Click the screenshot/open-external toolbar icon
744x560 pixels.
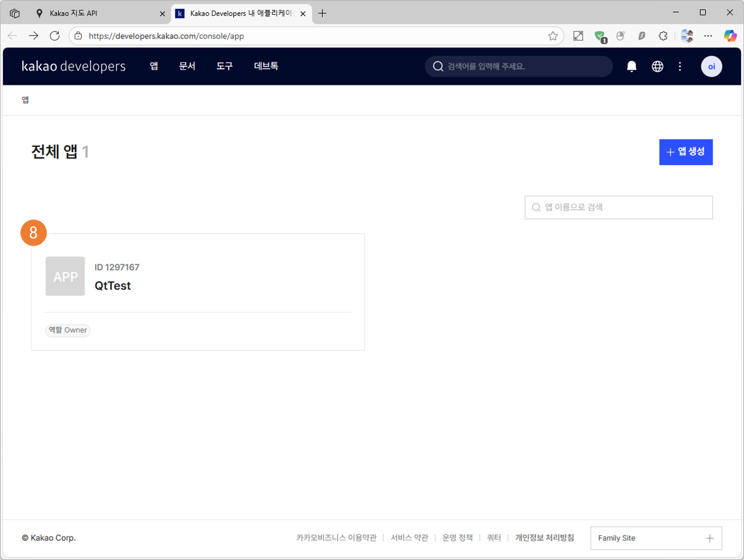click(578, 36)
